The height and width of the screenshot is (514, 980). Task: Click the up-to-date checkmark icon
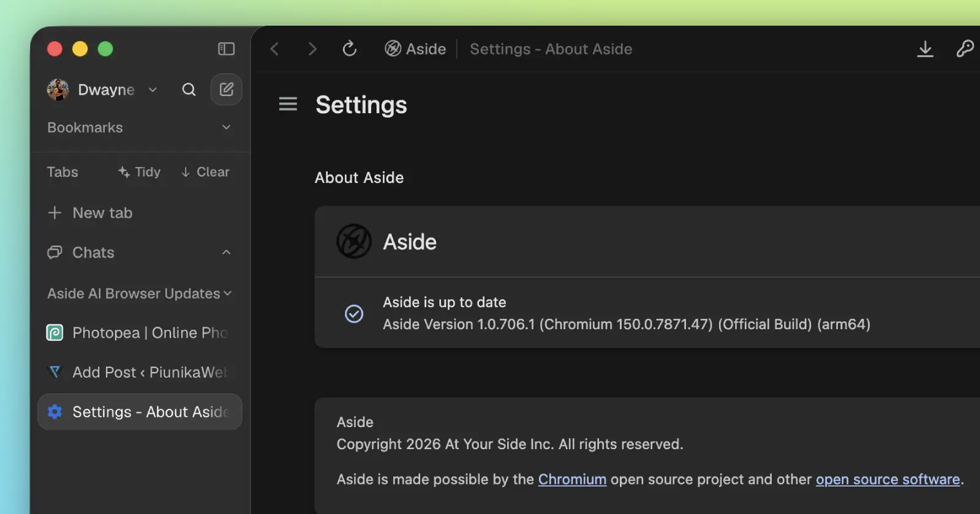tap(354, 314)
